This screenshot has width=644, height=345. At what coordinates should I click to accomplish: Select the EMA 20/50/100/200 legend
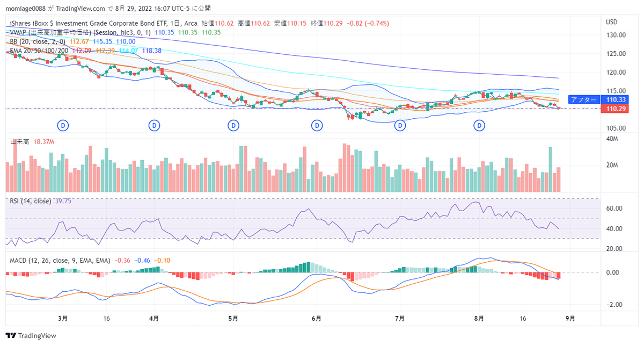click(40, 50)
